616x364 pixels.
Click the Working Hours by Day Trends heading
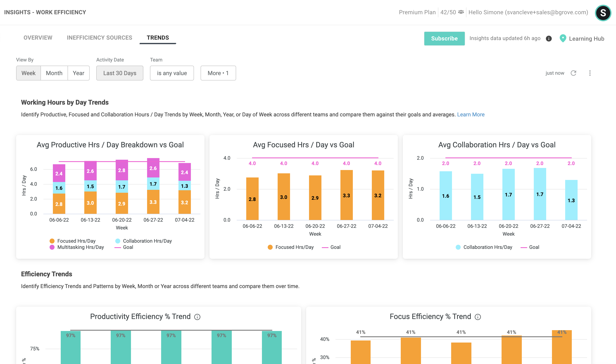pos(65,102)
